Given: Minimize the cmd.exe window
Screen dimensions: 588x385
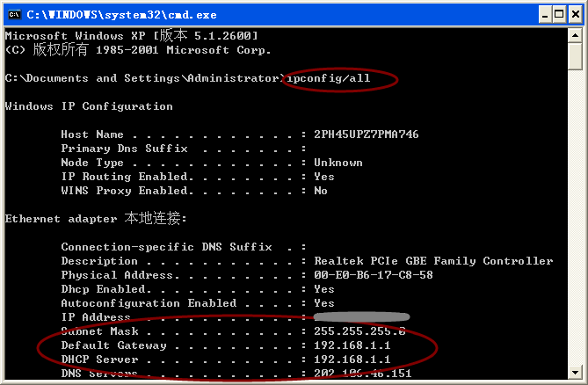Looking at the screenshot, I should tap(545, 15).
